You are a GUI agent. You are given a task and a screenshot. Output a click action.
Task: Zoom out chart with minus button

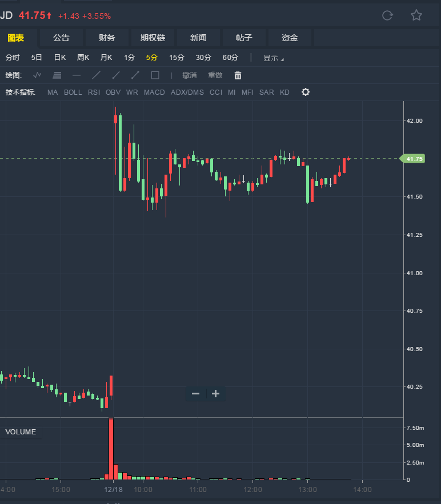tap(196, 394)
